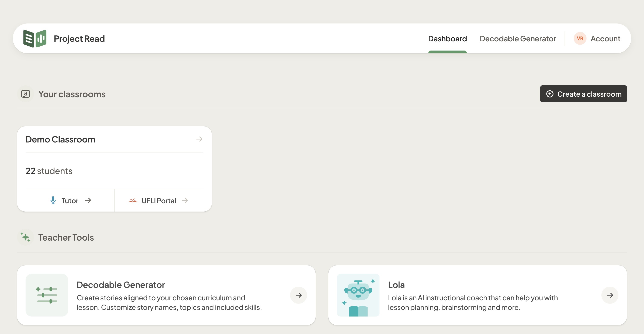Click the Project Read book logo

pyautogui.click(x=35, y=39)
